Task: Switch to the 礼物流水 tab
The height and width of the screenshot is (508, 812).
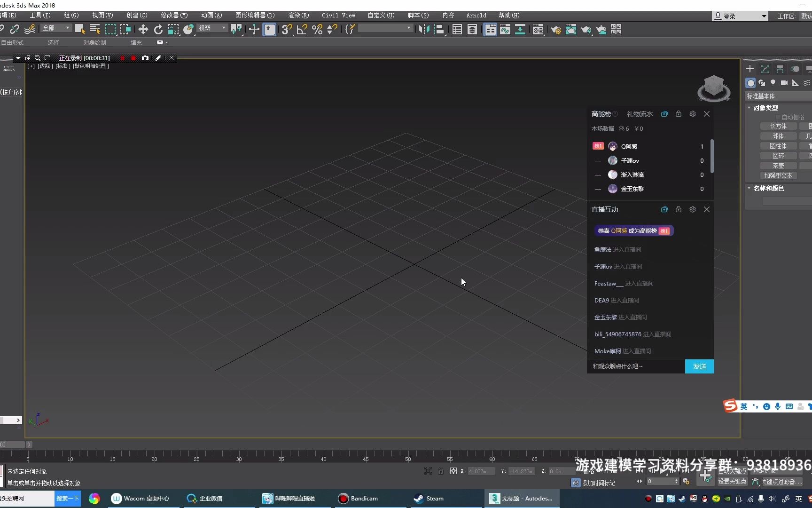Action: [x=639, y=114]
